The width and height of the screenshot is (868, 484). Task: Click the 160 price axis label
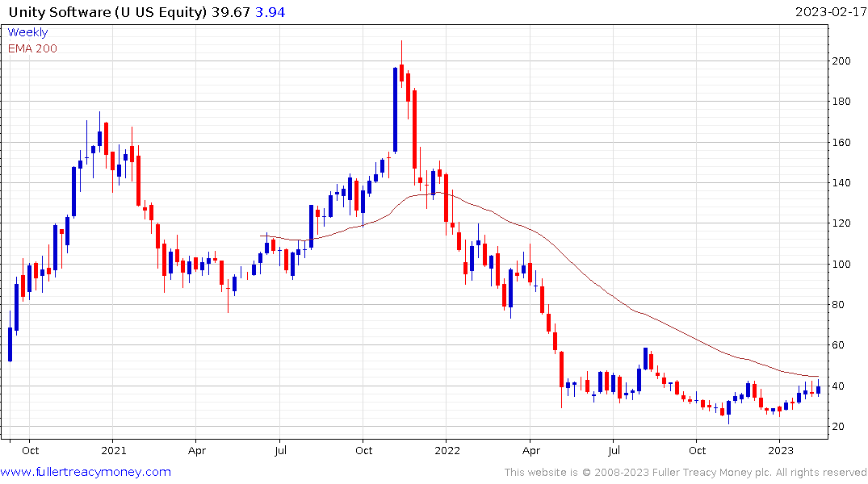pyautogui.click(x=841, y=142)
